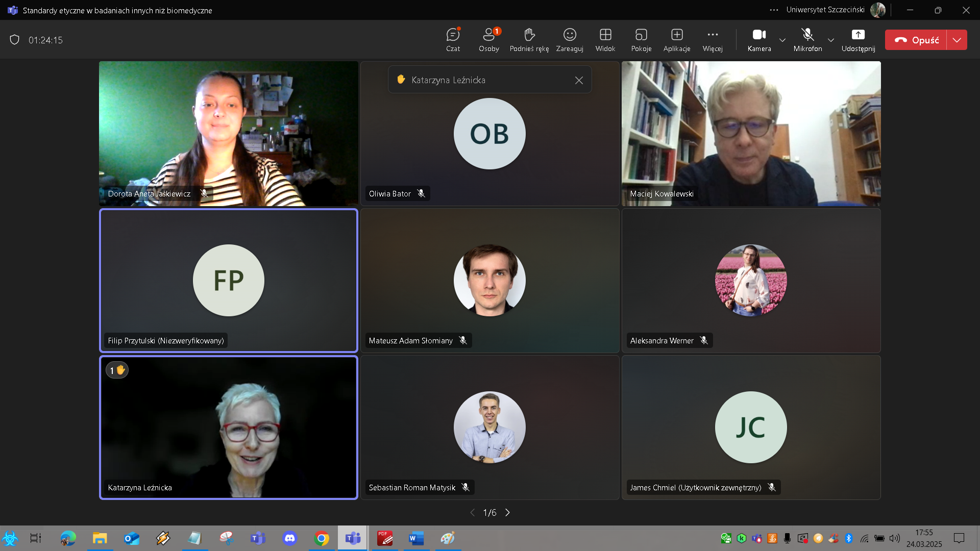
Task: Go to the next participants page
Action: click(x=507, y=513)
